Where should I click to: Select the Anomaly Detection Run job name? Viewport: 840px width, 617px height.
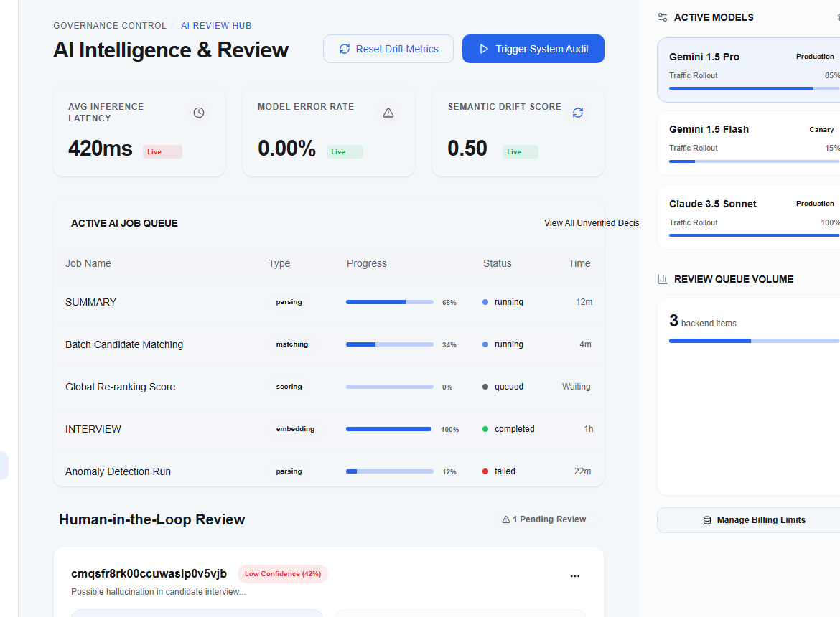(118, 471)
